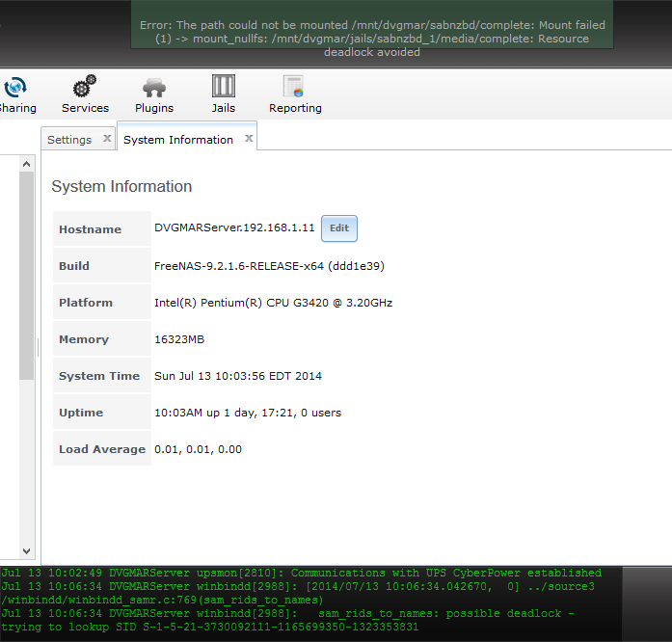This screenshot has height=642, width=672.
Task: Open the Jails toolbar icon
Action: (x=224, y=89)
